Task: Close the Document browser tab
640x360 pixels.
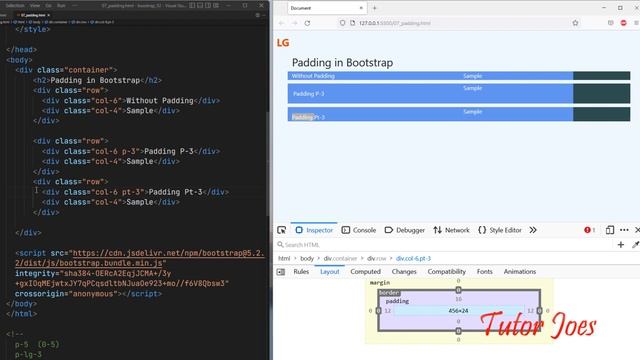Action: (x=361, y=8)
